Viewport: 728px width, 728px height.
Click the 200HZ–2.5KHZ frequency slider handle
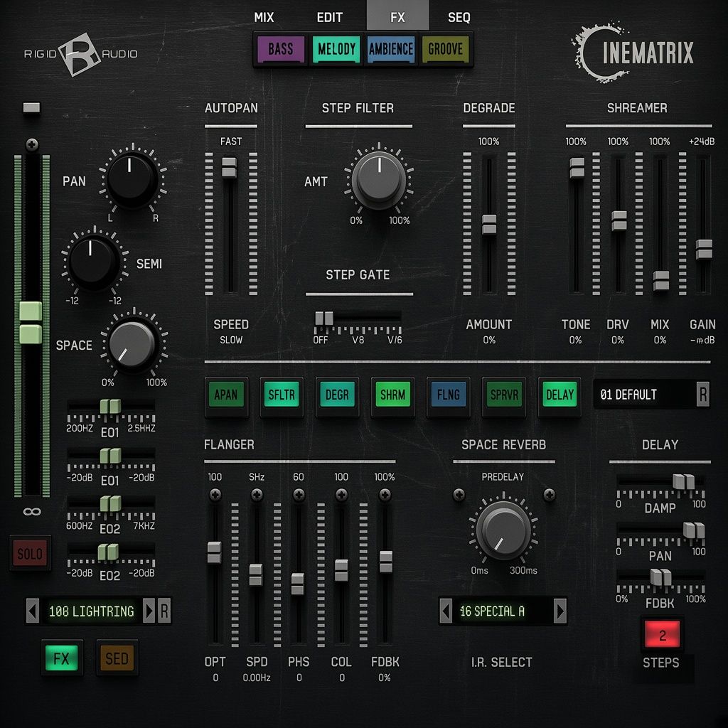coord(110,406)
